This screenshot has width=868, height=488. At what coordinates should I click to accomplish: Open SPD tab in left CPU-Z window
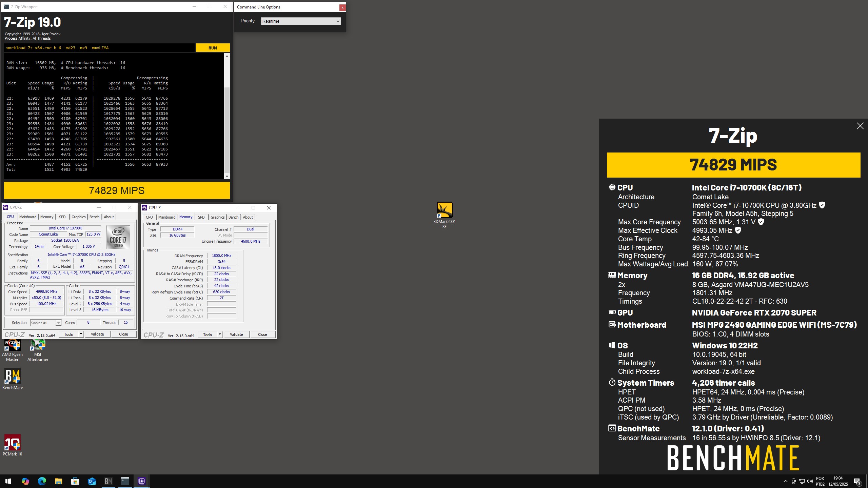pyautogui.click(x=62, y=217)
